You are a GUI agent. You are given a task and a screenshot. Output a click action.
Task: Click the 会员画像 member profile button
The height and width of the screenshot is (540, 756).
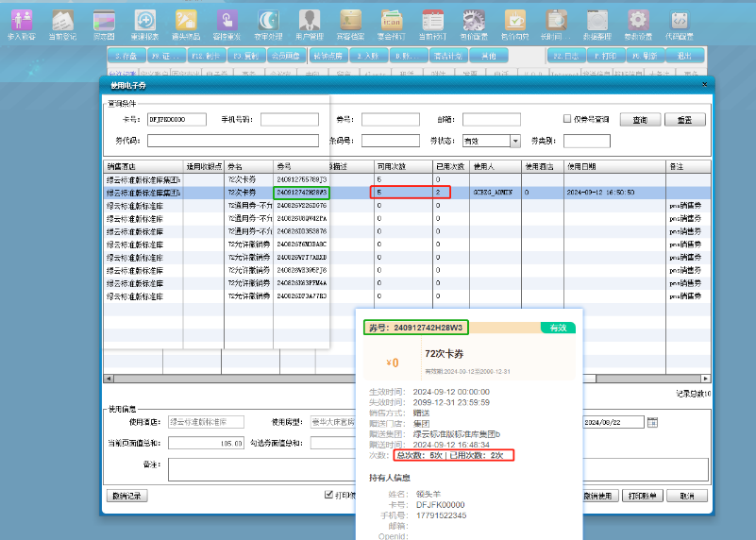(x=286, y=56)
